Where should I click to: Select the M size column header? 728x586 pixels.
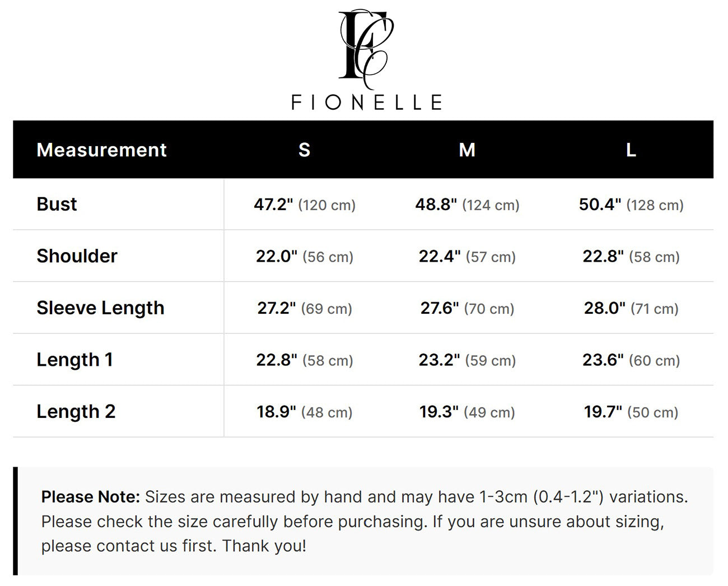click(467, 150)
